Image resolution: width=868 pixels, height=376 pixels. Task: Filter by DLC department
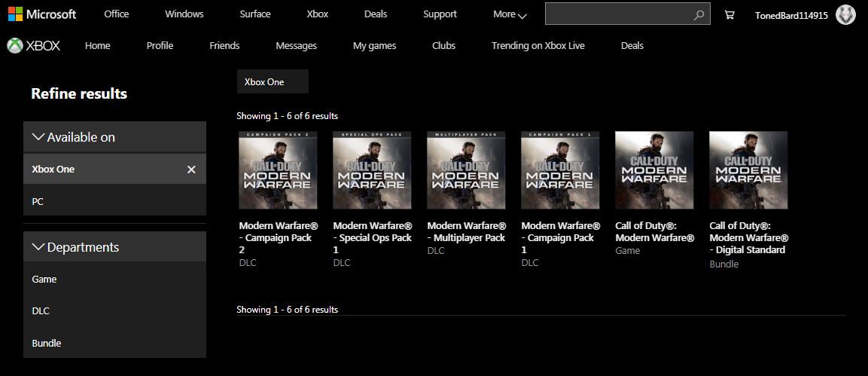point(114,311)
